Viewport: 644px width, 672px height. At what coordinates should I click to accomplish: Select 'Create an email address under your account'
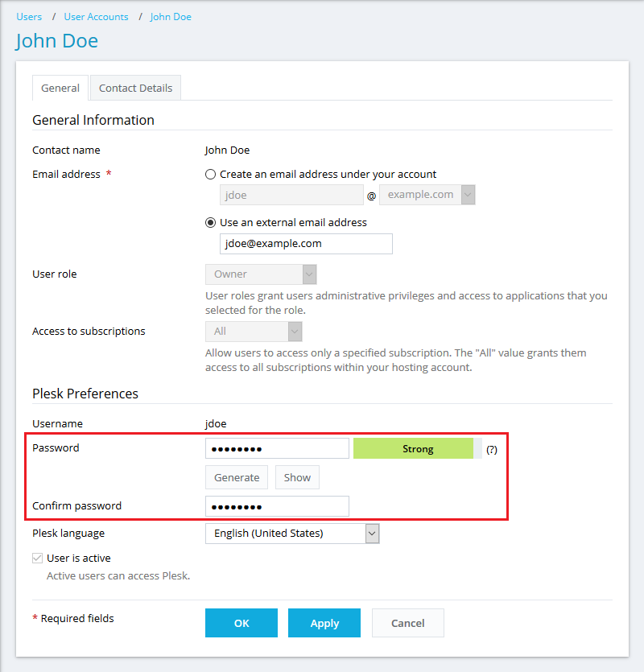pyautogui.click(x=211, y=174)
